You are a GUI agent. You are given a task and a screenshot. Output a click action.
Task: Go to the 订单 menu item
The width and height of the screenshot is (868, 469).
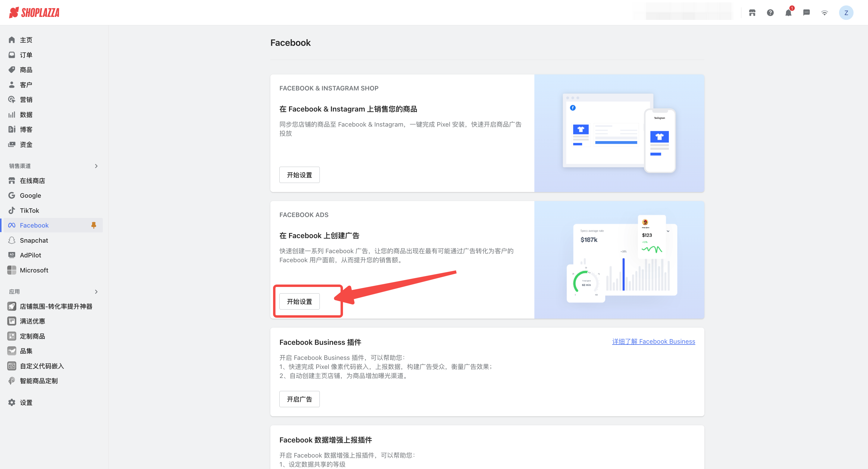(x=26, y=55)
